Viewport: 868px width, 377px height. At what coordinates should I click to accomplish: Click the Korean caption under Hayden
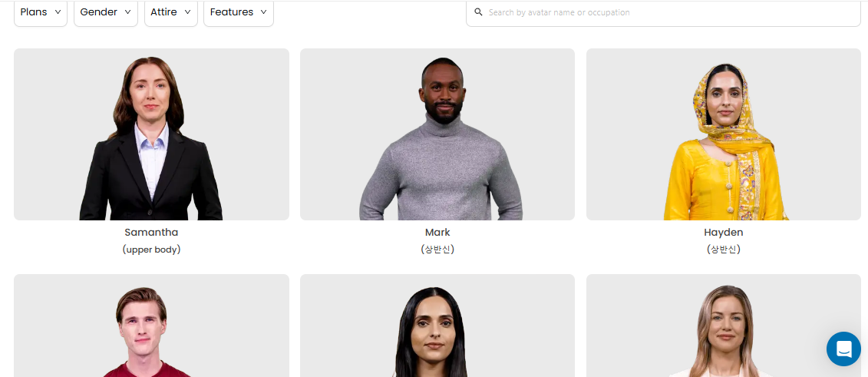pyautogui.click(x=724, y=250)
